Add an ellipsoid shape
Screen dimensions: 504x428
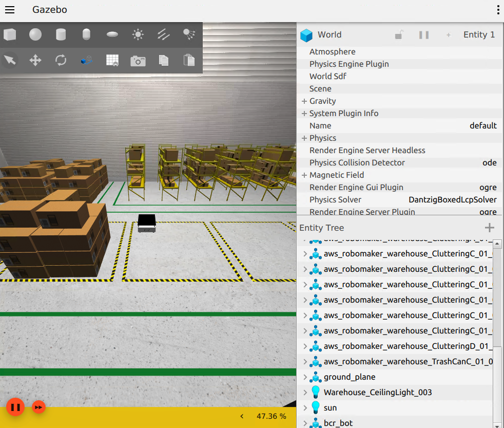tap(112, 34)
